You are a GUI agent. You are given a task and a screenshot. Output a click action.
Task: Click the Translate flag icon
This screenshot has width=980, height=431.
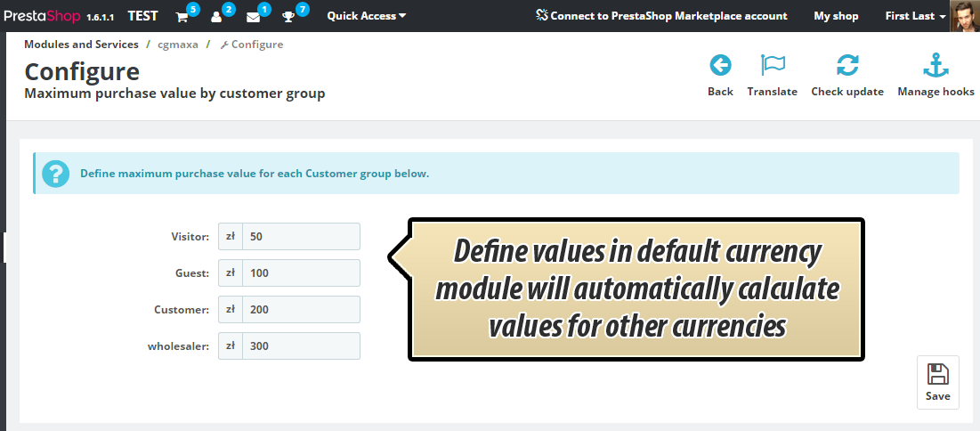(772, 66)
